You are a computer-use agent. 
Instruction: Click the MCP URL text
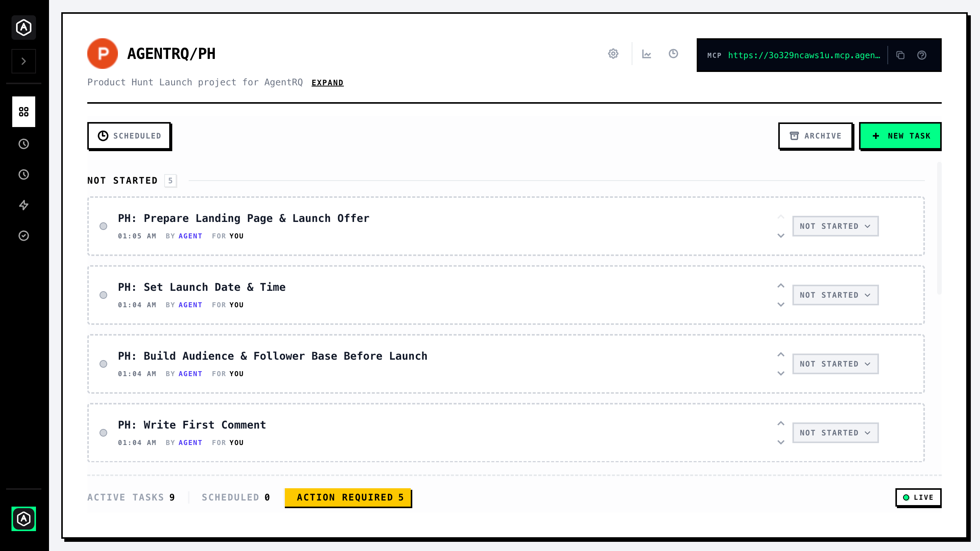tap(804, 55)
